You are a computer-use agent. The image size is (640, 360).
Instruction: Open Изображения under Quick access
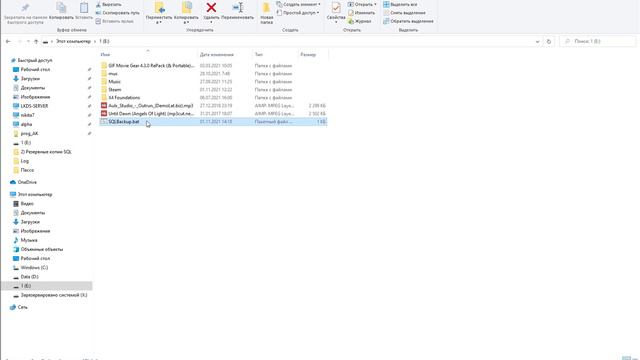tap(35, 97)
